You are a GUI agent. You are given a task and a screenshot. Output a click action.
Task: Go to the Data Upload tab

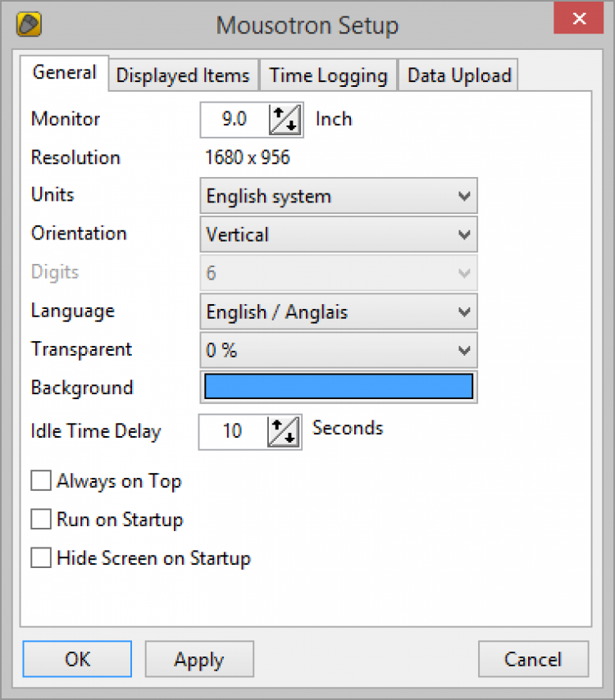point(459,76)
